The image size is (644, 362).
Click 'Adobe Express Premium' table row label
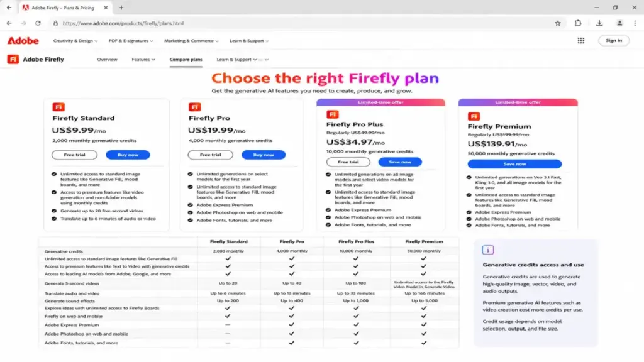(72, 325)
